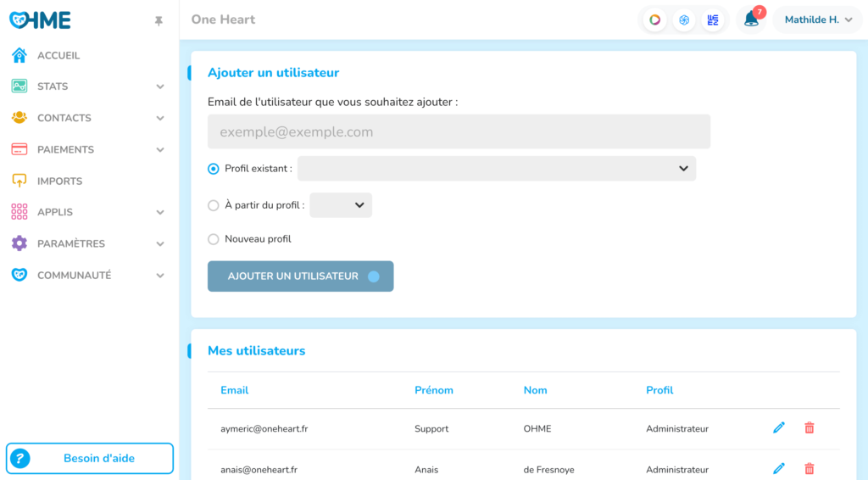Edit user aymeric@oneheart.fr with pencil icon
The height and width of the screenshot is (480, 868).
pyautogui.click(x=779, y=428)
